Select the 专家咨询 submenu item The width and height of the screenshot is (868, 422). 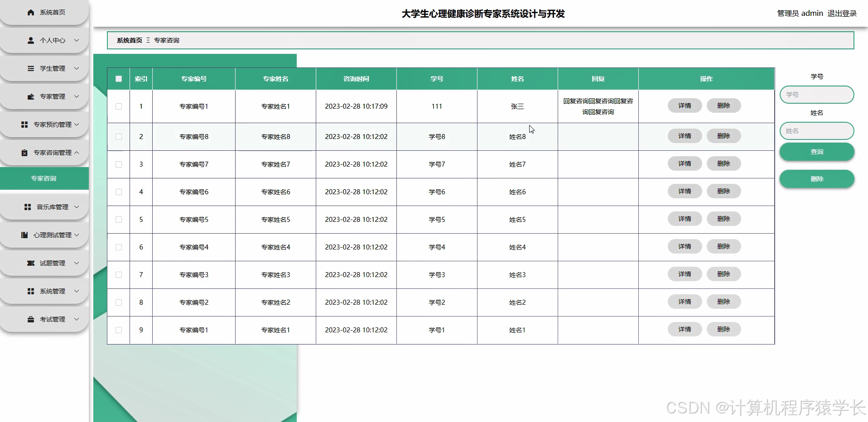pyautogui.click(x=44, y=178)
